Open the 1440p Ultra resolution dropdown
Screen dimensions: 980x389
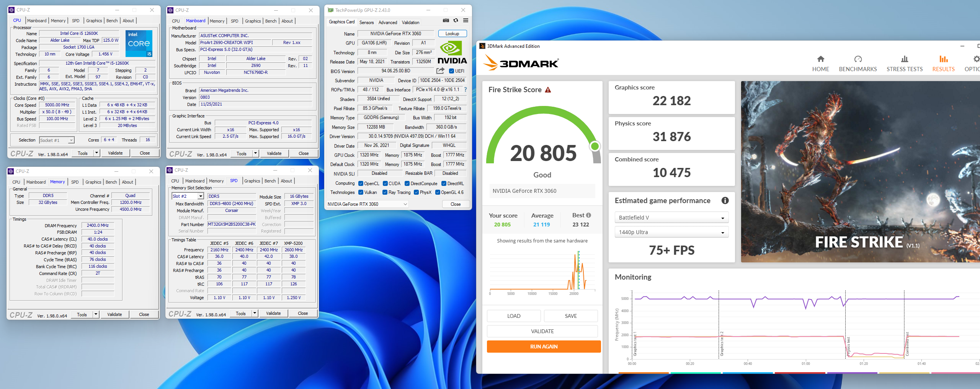click(x=671, y=232)
